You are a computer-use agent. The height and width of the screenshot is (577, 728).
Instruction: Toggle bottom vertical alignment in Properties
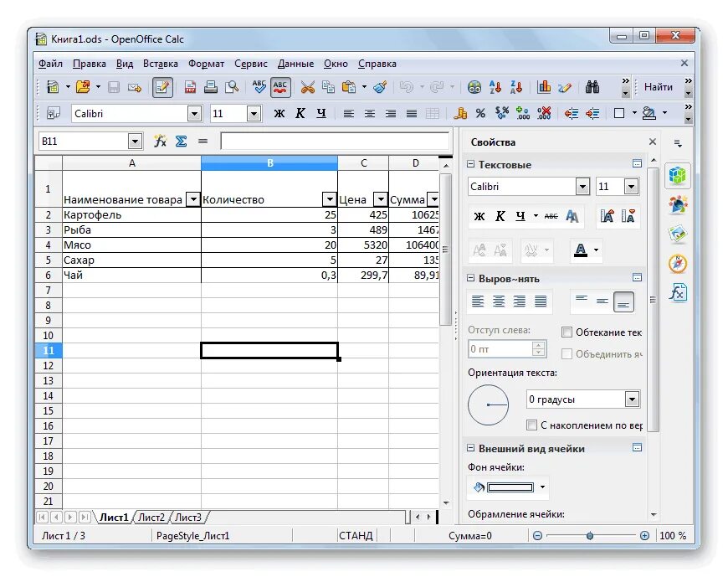point(623,301)
